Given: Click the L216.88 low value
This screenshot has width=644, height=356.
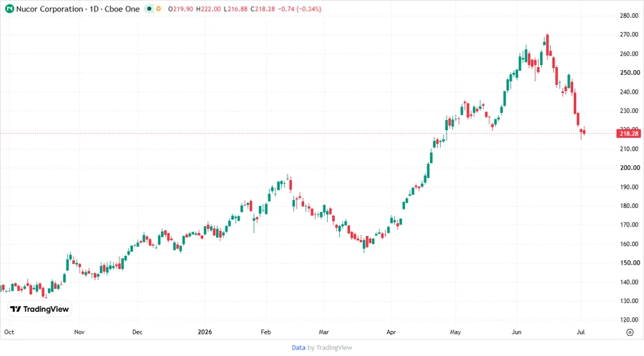Looking at the screenshot, I should pos(235,9).
